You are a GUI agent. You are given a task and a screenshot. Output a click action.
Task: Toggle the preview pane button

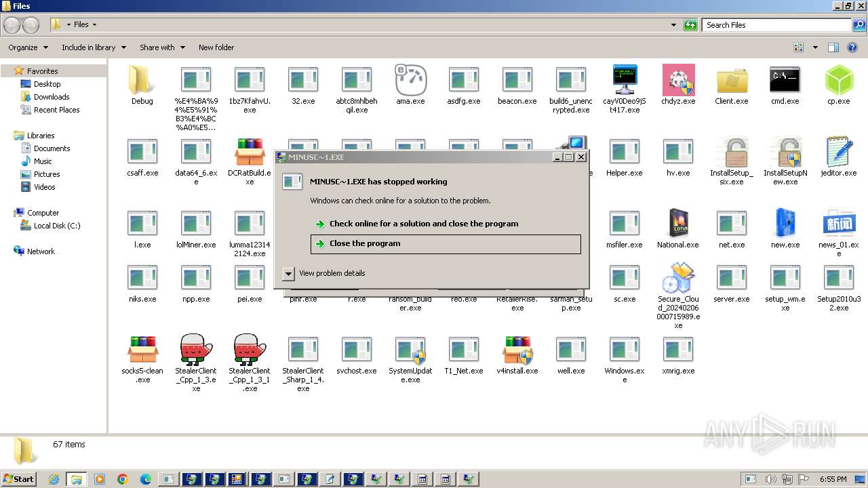[x=833, y=47]
